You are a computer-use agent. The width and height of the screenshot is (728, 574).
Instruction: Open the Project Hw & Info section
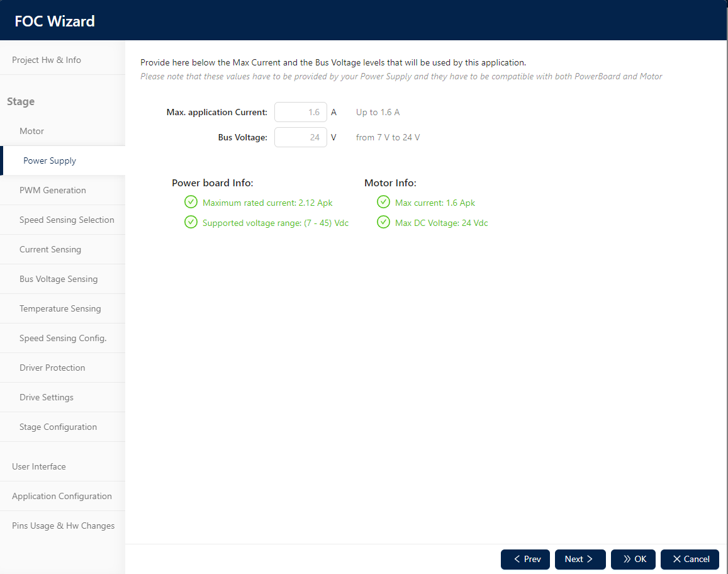coord(62,60)
